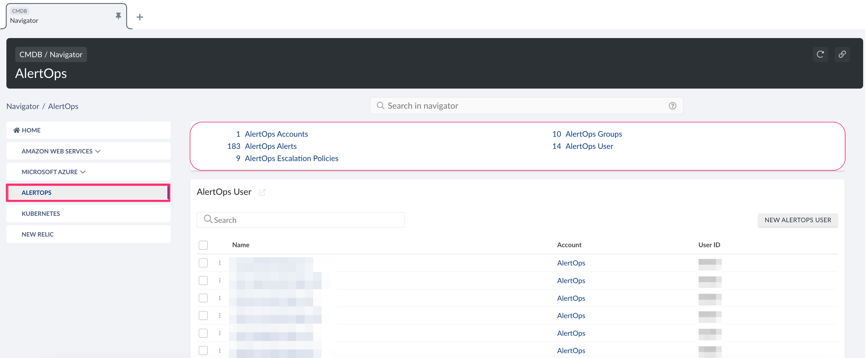The image size is (868, 358).
Task: Go to New Relic navigator item
Action: pyautogui.click(x=38, y=234)
